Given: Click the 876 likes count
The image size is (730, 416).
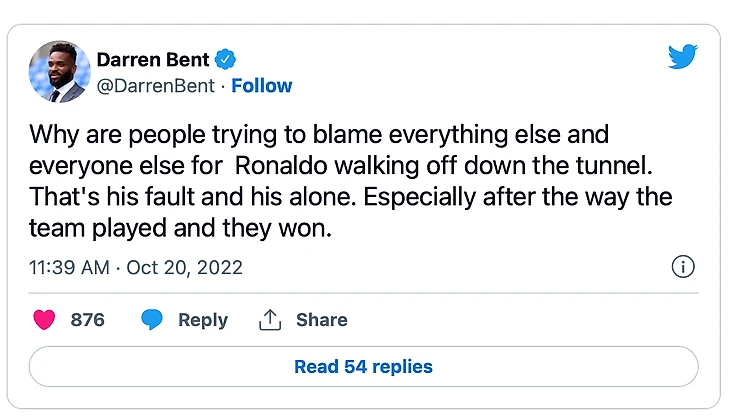Looking at the screenshot, I should (x=88, y=321).
